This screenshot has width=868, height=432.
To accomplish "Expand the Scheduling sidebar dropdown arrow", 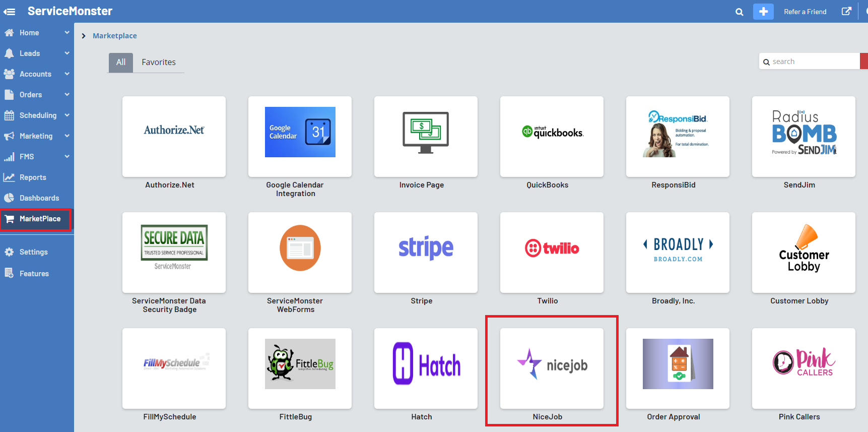I will (x=67, y=115).
